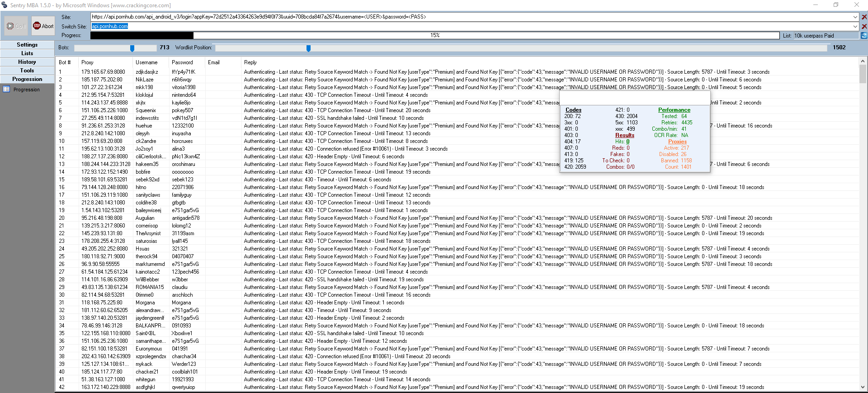Click the 'Combos: 0/0' result line
This screenshot has height=393, width=868.
[x=620, y=167]
